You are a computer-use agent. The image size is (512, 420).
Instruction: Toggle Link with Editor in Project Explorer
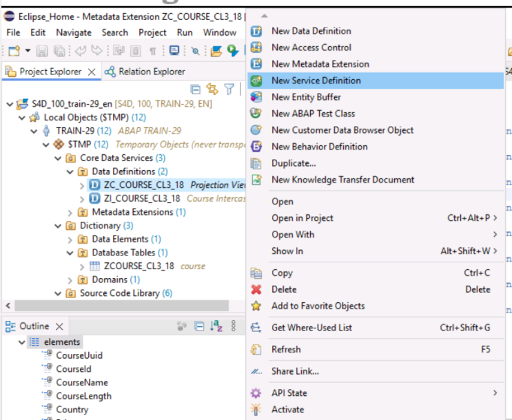pyautogui.click(x=212, y=89)
